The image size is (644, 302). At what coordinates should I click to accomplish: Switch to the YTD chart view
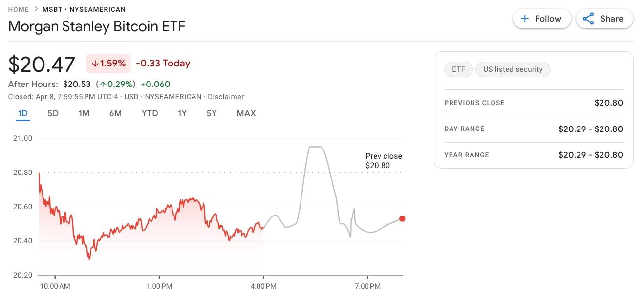[x=150, y=113]
